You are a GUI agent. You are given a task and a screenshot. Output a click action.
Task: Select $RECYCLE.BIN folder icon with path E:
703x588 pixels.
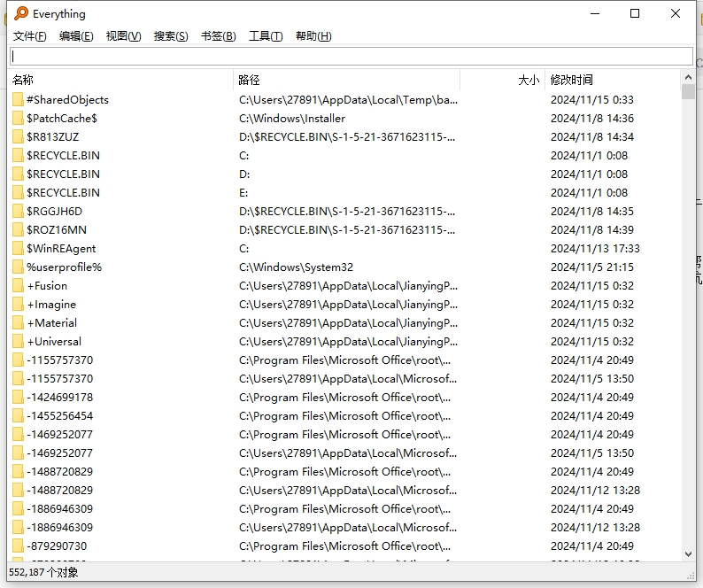click(18, 192)
